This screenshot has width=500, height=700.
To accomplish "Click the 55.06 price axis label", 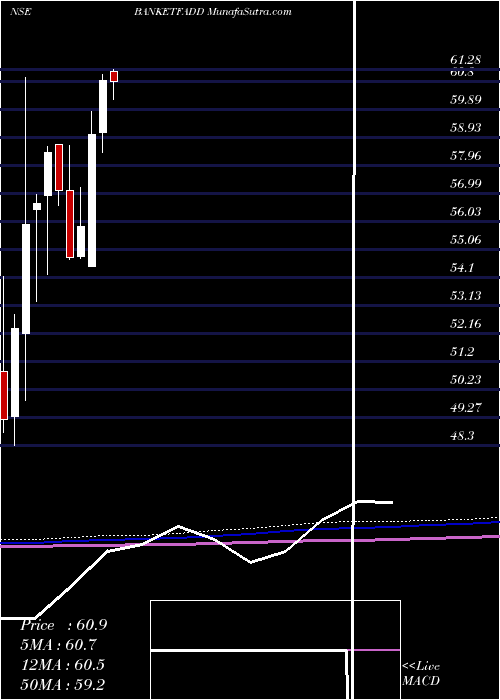I will click(x=466, y=240).
